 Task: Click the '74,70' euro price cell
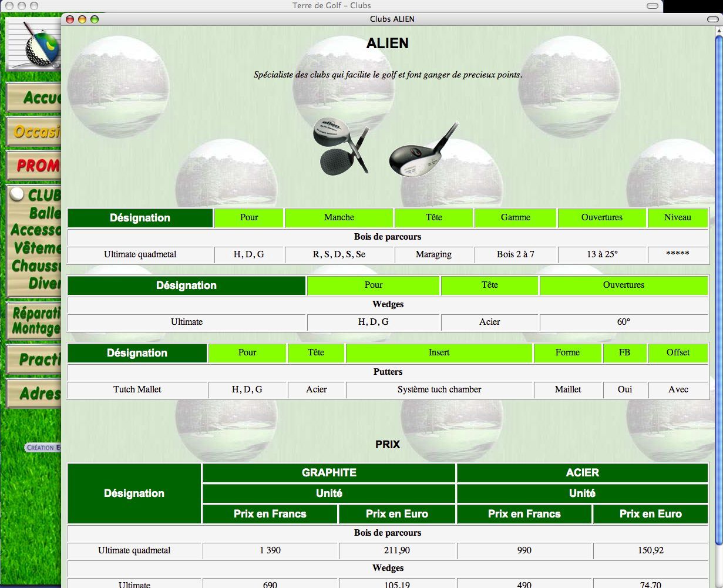(651, 584)
